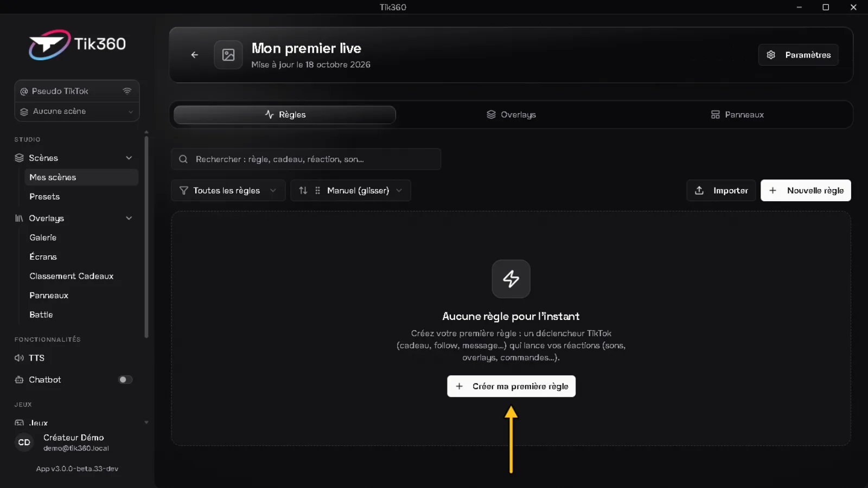
Task: Open TTS feature in sidebar
Action: pyautogui.click(x=37, y=358)
